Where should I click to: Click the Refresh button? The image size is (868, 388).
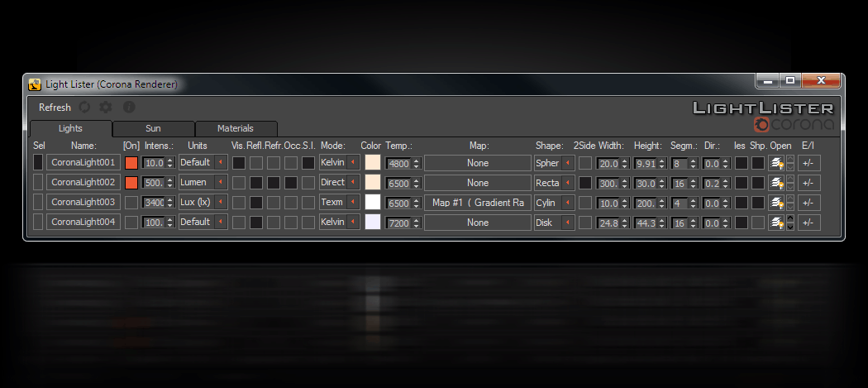(x=55, y=108)
